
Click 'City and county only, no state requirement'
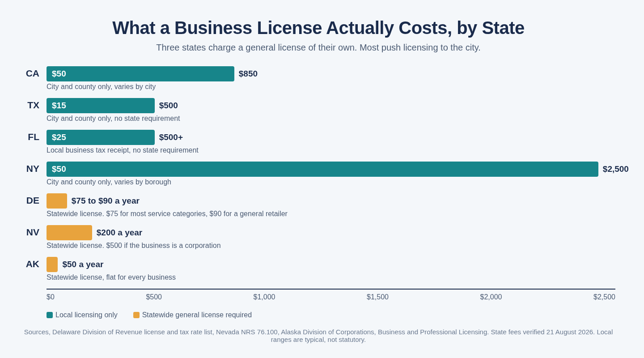click(113, 119)
